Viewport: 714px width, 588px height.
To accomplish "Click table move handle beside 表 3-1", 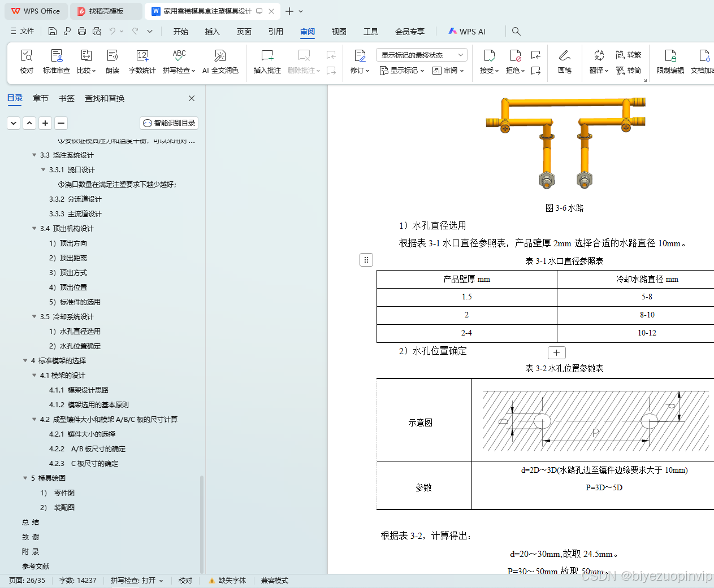I will point(366,260).
